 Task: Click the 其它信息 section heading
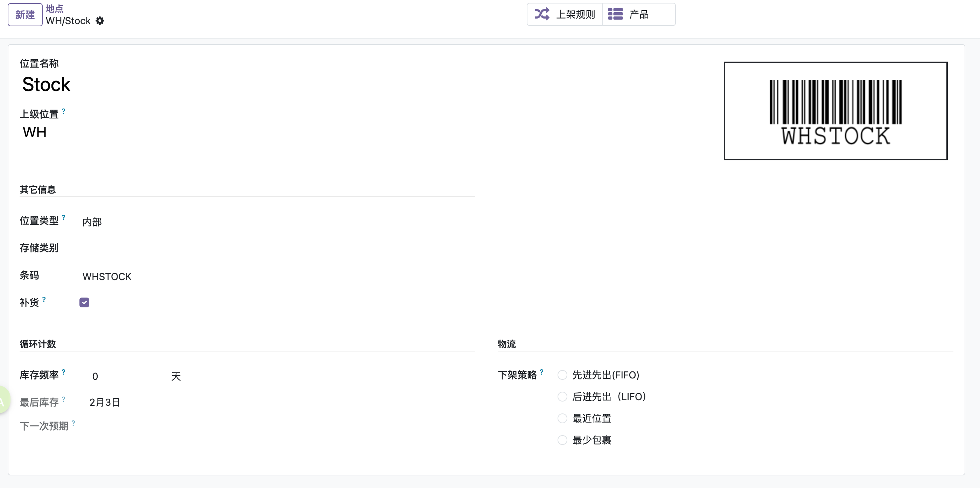point(38,190)
